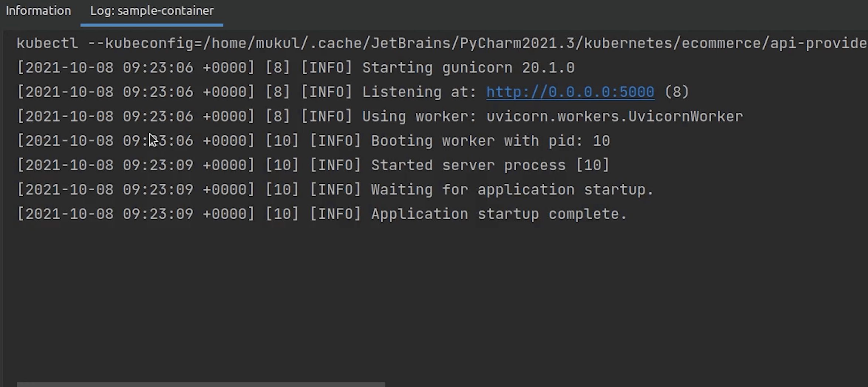
Task: Open the http://0.0.0.0:5000 link
Action: [570, 92]
